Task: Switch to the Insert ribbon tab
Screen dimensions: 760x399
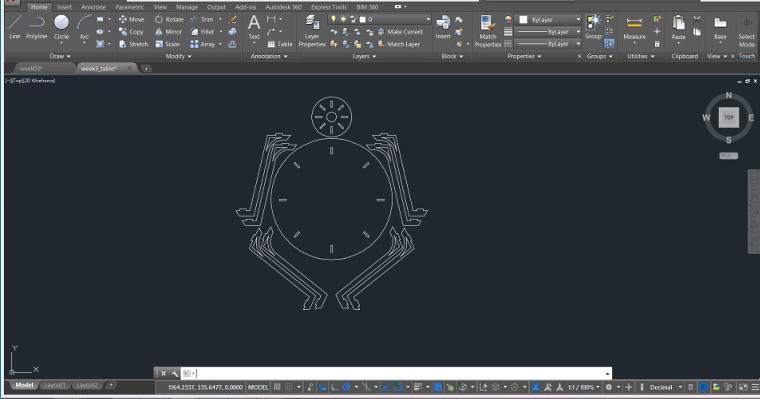Action: (64, 7)
